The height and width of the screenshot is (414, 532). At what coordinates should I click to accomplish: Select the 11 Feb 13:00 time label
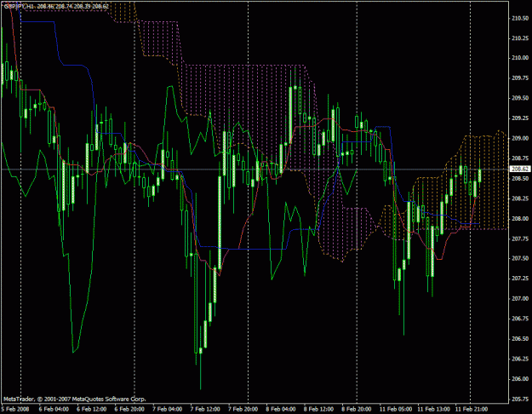433,409
